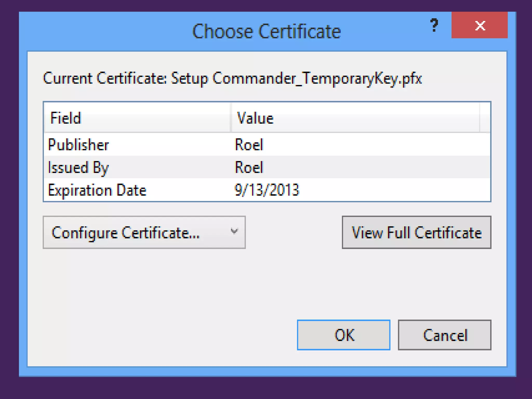532x399 pixels.
Task: Click the Configure Certificate button label
Action: pos(125,232)
